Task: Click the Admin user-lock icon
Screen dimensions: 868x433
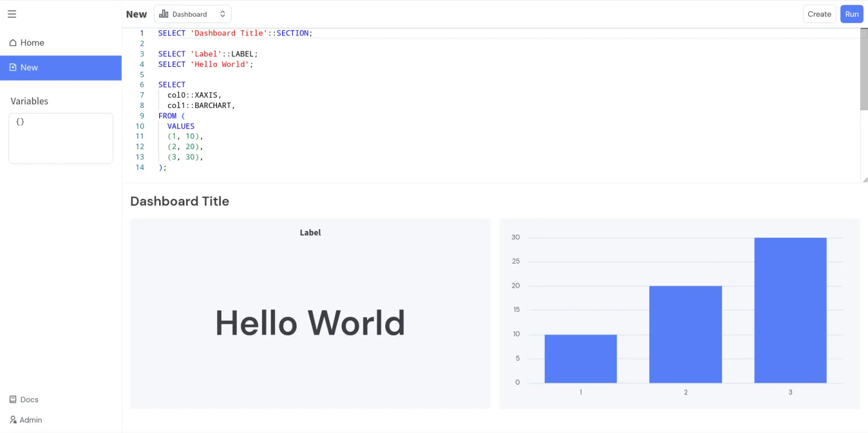Action: 13,420
